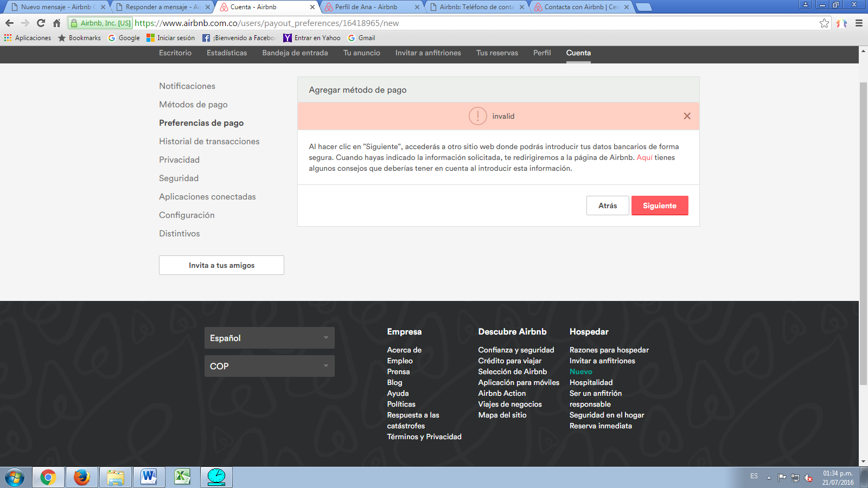
Task: Follow the Aquí link in the text
Action: tap(644, 157)
